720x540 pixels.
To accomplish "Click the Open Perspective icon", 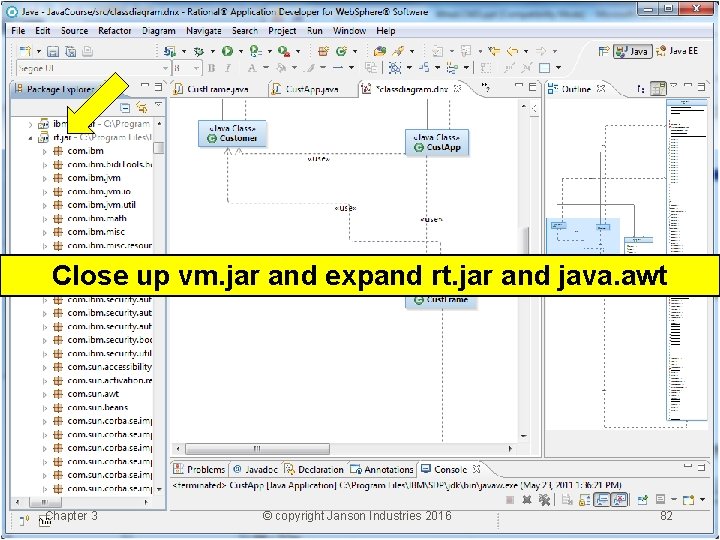I will coord(604,51).
